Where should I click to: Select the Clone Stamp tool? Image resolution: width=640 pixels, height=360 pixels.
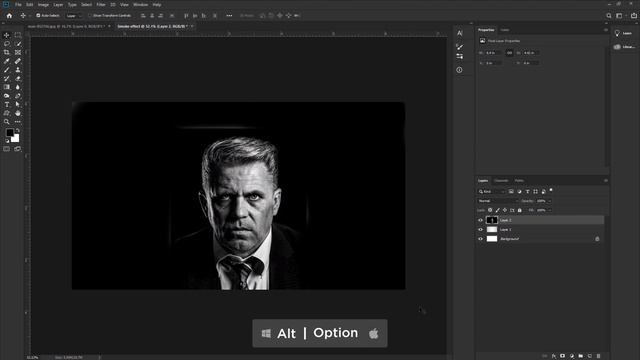click(x=18, y=70)
